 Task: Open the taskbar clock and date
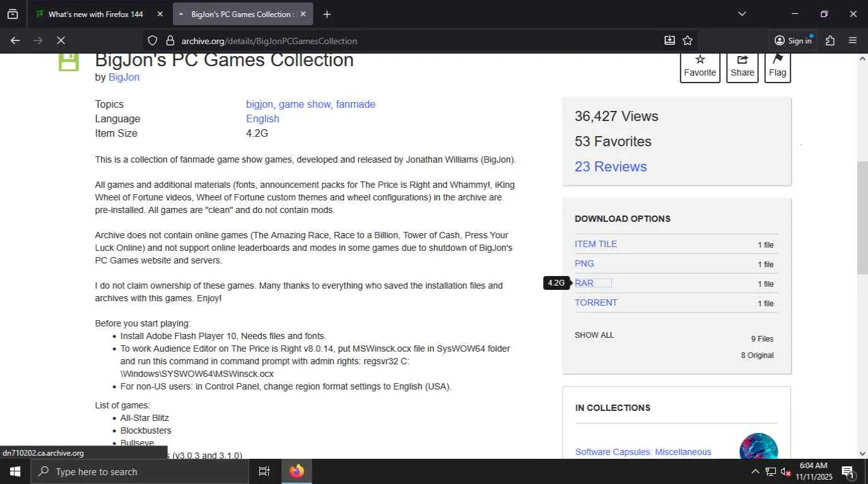point(814,471)
